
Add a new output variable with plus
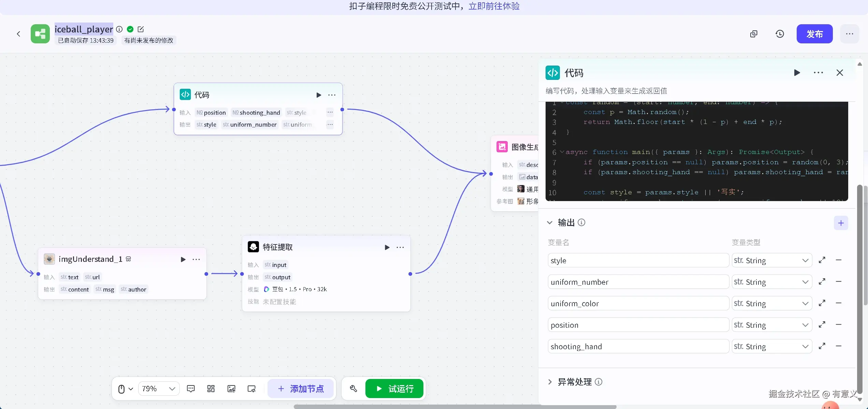click(x=841, y=223)
